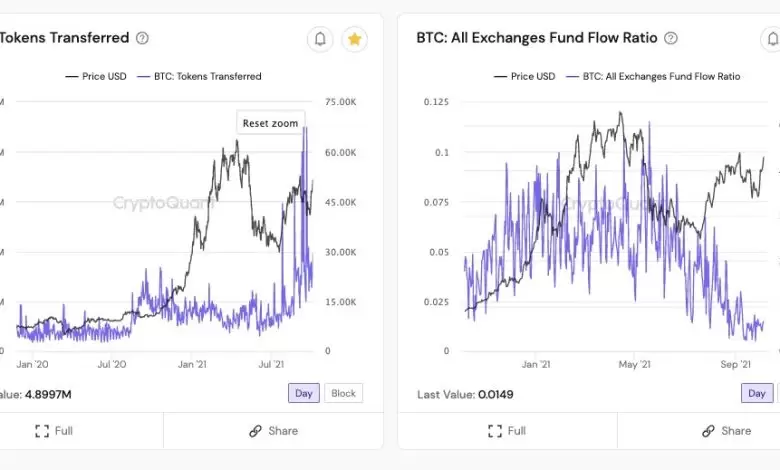The image size is (780, 470).
Task: Open help icon beside Fund Flow Ratio title
Action: click(670, 38)
